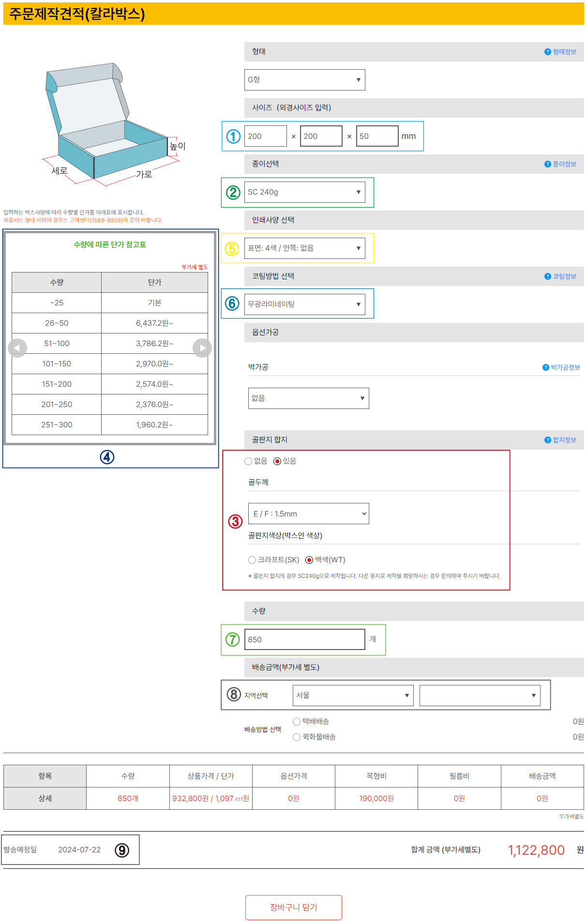Show previous page of price table
Image resolution: width=587 pixels, height=924 pixels.
coord(17,348)
